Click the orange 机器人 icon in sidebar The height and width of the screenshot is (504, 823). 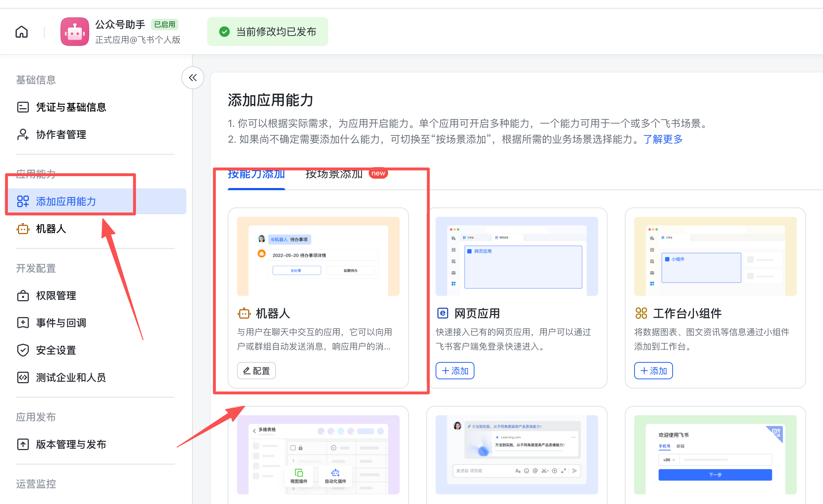[23, 229]
